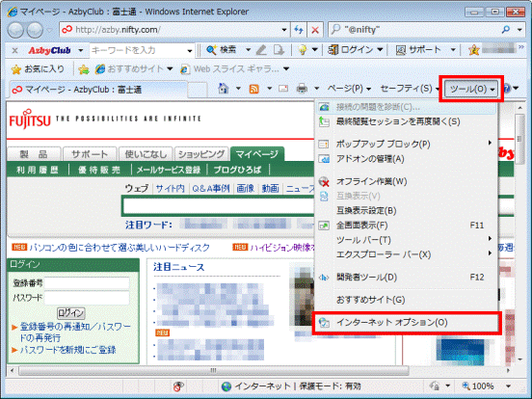Click the Add to favorites bar star icon
The image size is (532, 399).
84,69
